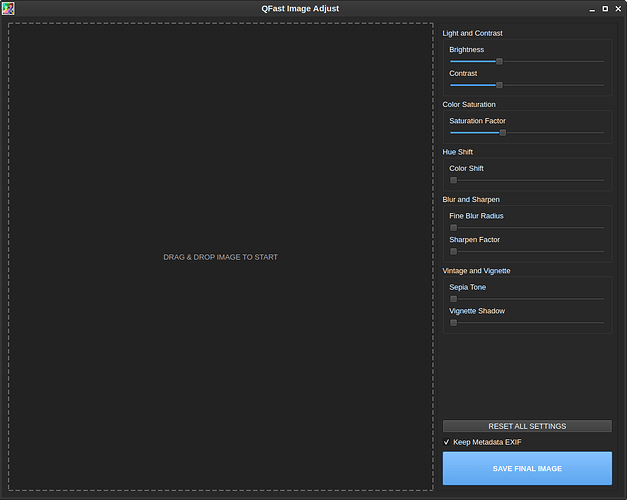Toggle the Keep Metadata EXIF checkbox
Viewport: 627px width, 500px height.
[x=447, y=442]
